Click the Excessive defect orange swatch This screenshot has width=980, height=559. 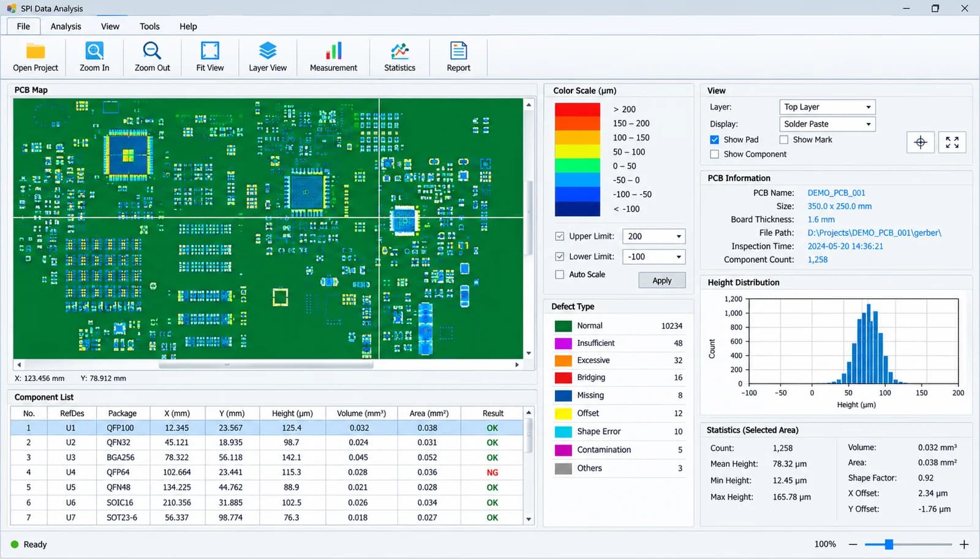pos(563,361)
